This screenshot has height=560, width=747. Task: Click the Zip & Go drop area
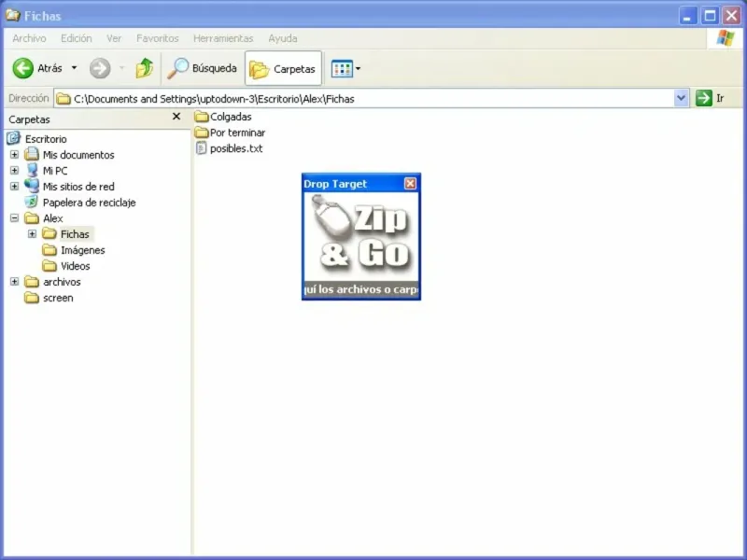point(361,237)
